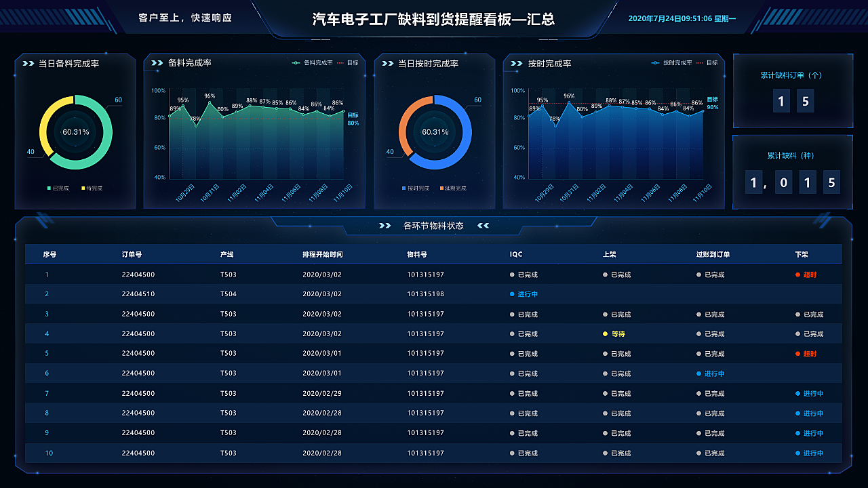Image resolution: width=868 pixels, height=488 pixels.
Task: Click the blue 进行中 下架 dot in row 10
Action: (x=797, y=453)
